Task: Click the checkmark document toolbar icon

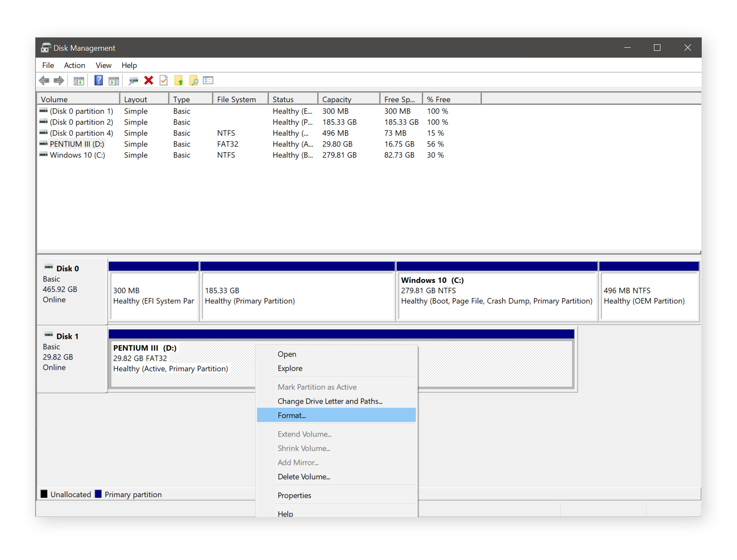Action: coord(163,80)
